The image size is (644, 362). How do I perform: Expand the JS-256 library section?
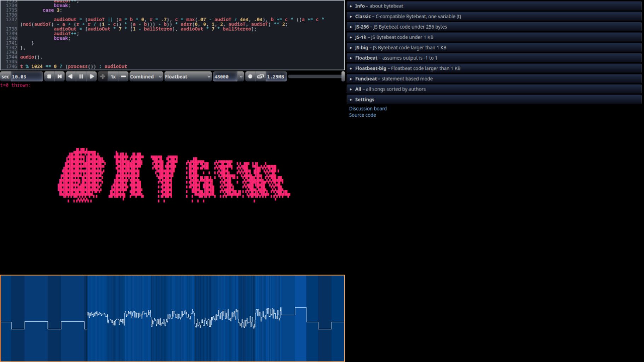[x=401, y=27]
